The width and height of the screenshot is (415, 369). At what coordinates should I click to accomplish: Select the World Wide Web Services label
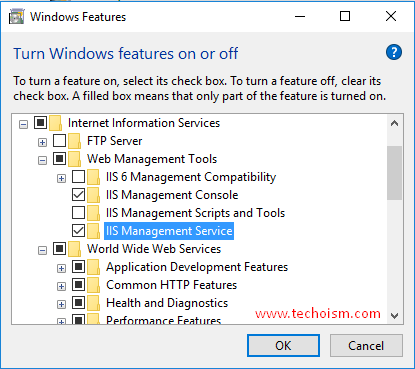154,249
